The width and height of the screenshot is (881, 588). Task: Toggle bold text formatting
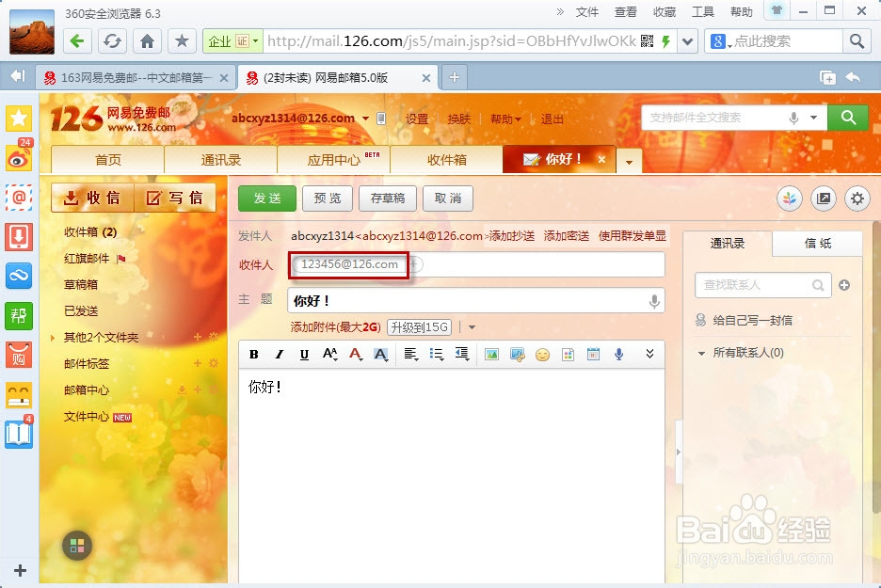tap(253, 355)
